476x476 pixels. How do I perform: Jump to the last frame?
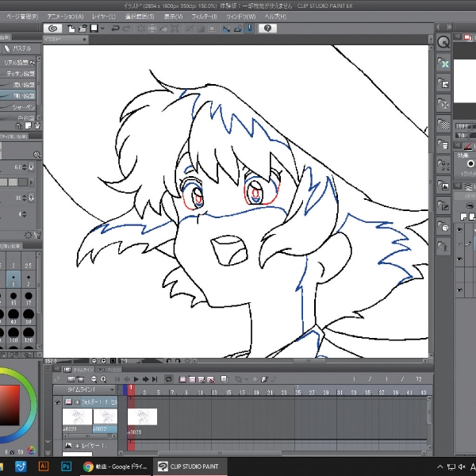coord(155,379)
